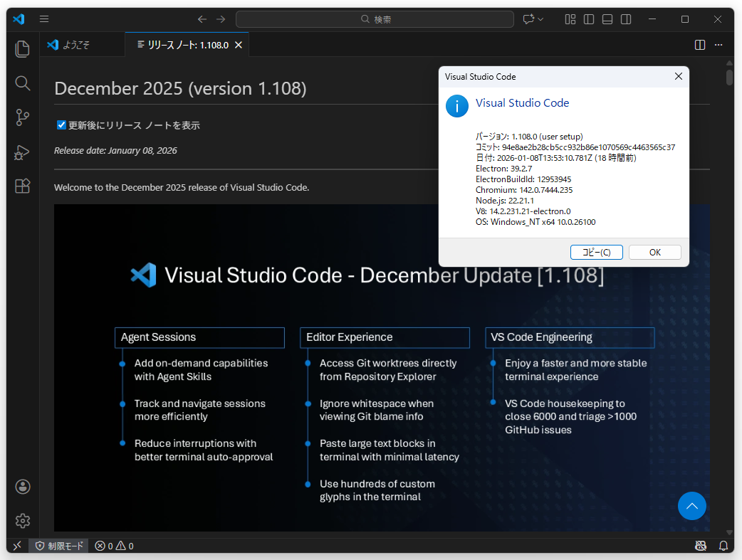Screen dimensions: 742x560
Task: Split the editor using the split icon
Action: [x=699, y=44]
